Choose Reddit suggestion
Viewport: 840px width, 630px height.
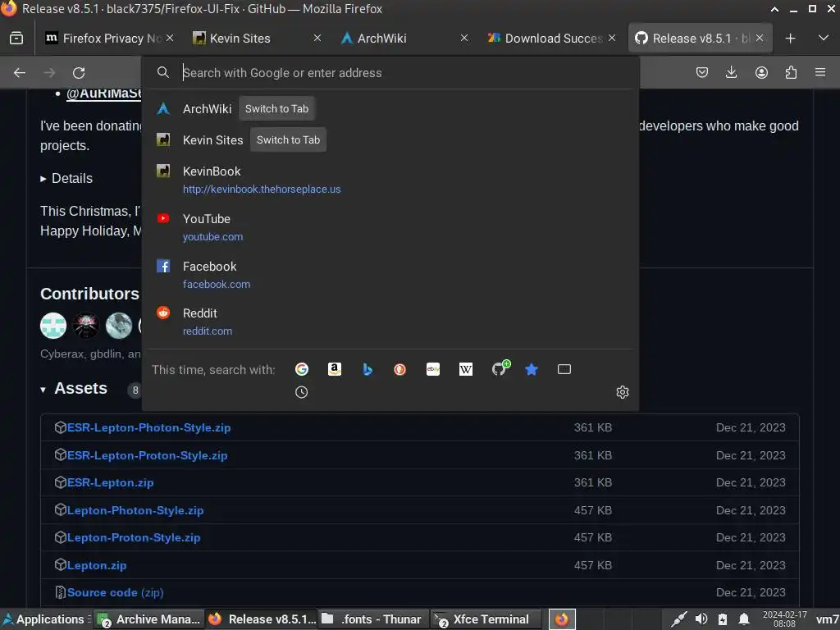point(390,322)
